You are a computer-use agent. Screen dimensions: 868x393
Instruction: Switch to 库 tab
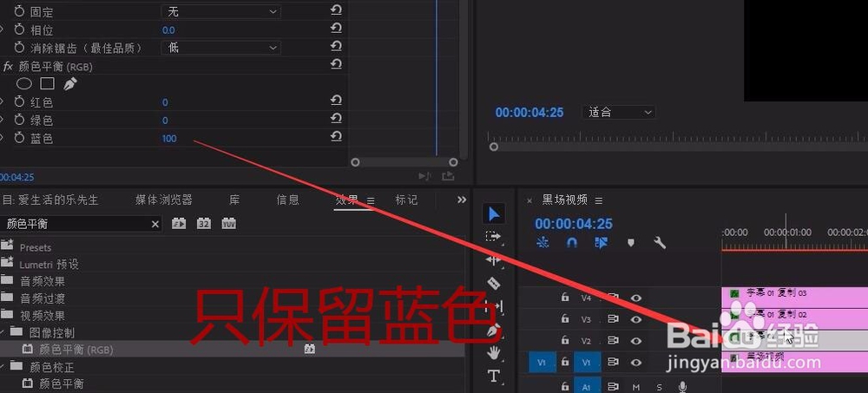click(x=234, y=200)
